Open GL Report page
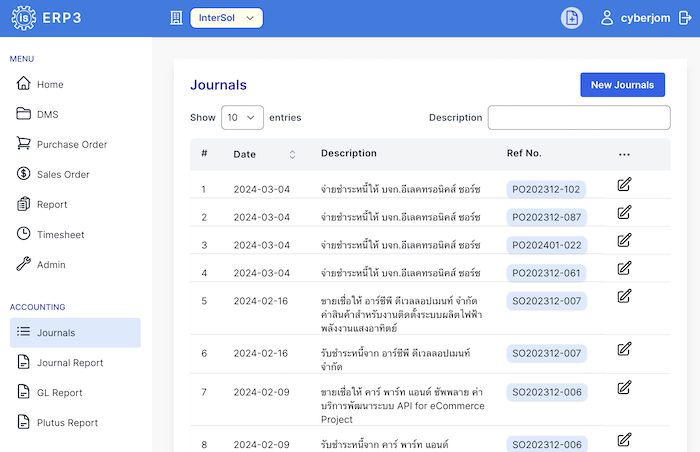The image size is (700, 452). coord(59,393)
